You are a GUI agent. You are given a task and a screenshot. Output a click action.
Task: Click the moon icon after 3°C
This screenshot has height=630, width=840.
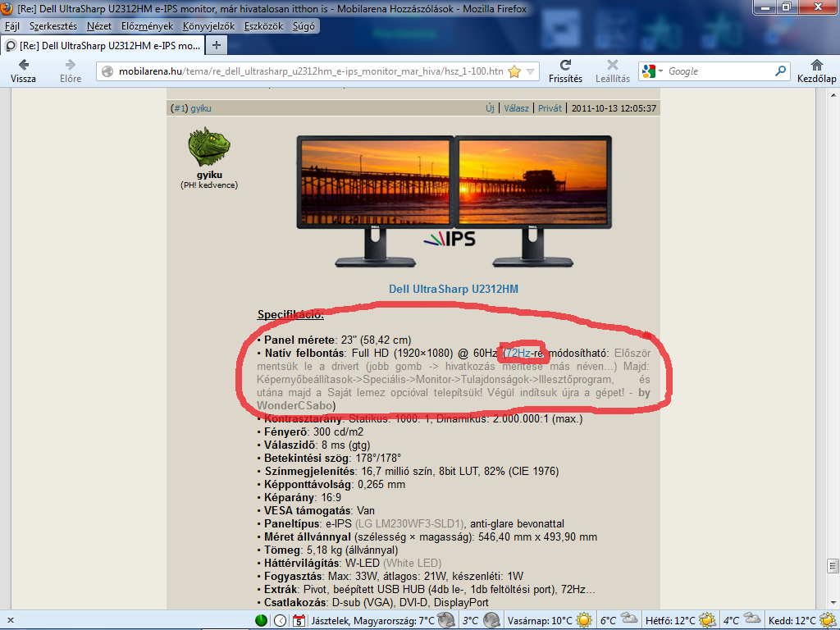point(491,620)
